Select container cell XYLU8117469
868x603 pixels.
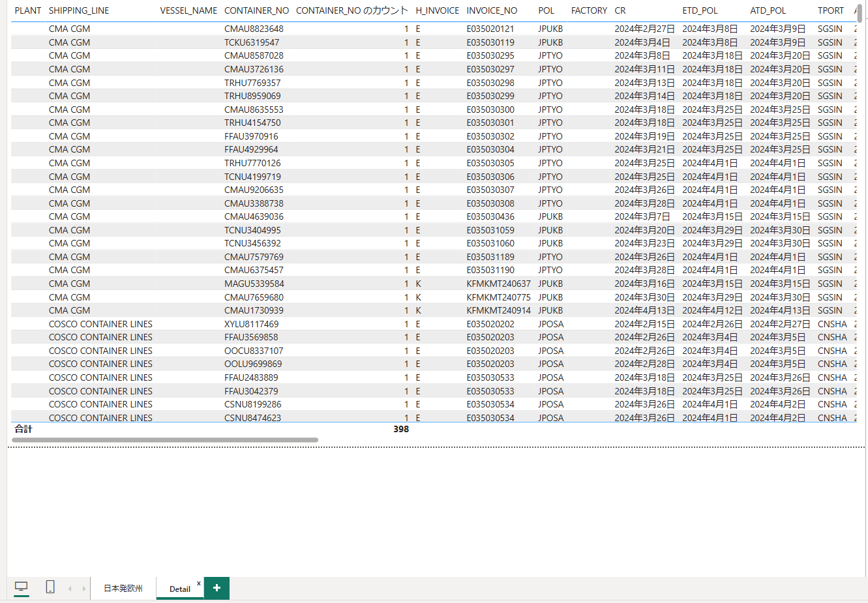(251, 324)
